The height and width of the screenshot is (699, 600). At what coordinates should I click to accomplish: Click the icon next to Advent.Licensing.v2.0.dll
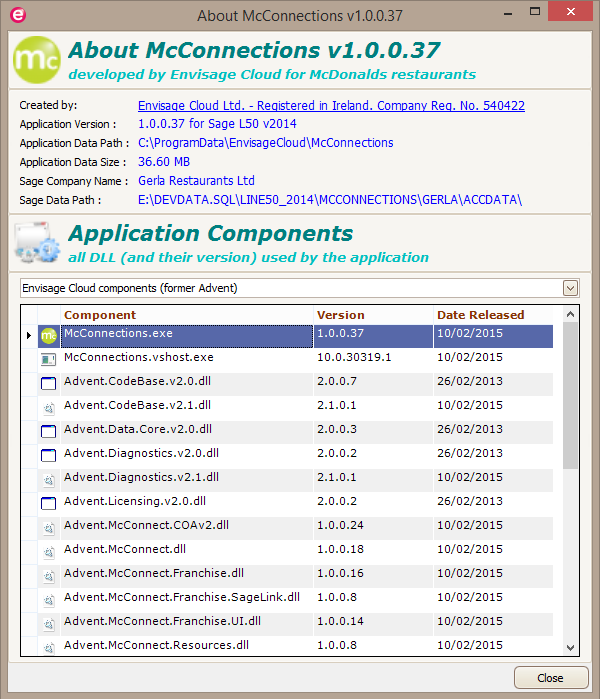point(49,504)
